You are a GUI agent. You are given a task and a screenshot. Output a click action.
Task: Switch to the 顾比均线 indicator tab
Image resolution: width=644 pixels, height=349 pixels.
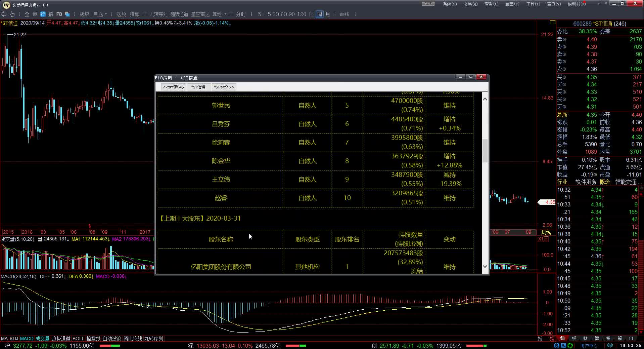133,339
